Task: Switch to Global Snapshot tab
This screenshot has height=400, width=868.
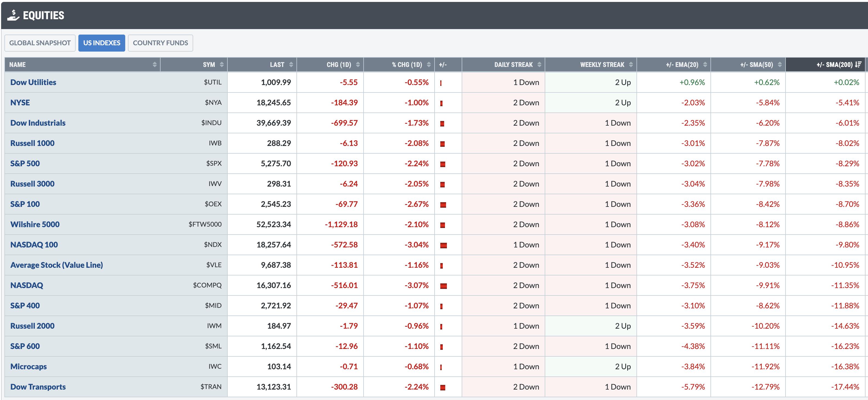Action: coord(40,43)
